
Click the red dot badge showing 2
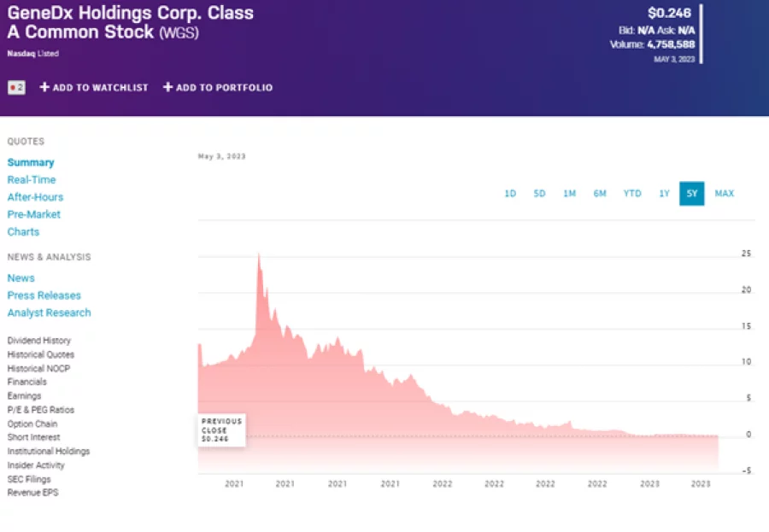pyautogui.click(x=15, y=87)
